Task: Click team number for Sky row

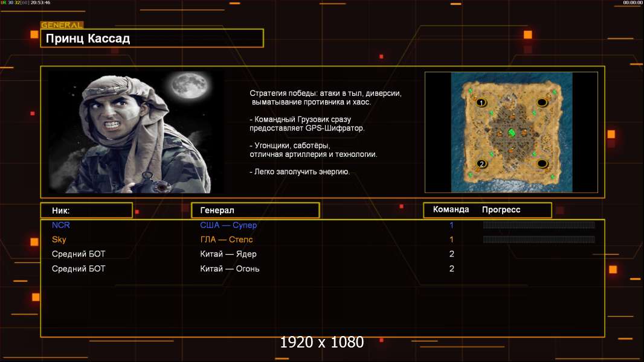Action: (451, 240)
